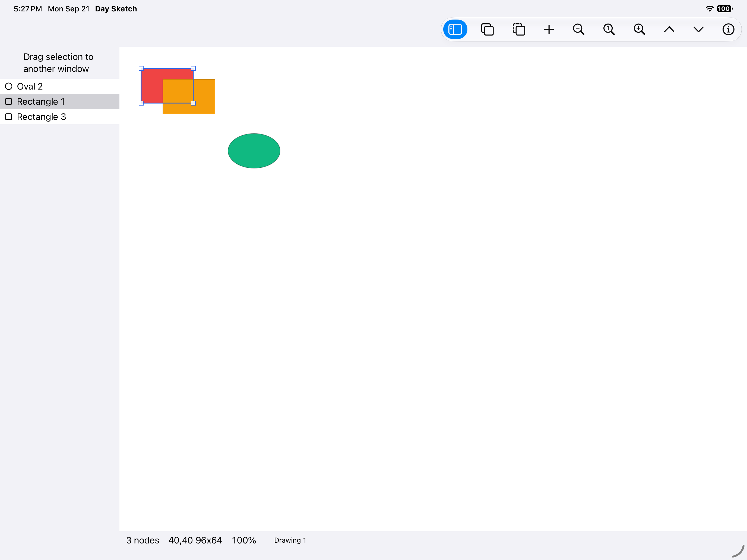The height and width of the screenshot is (560, 747).
Task: Click the corner grip at bottom right
Action: pyautogui.click(x=738, y=551)
